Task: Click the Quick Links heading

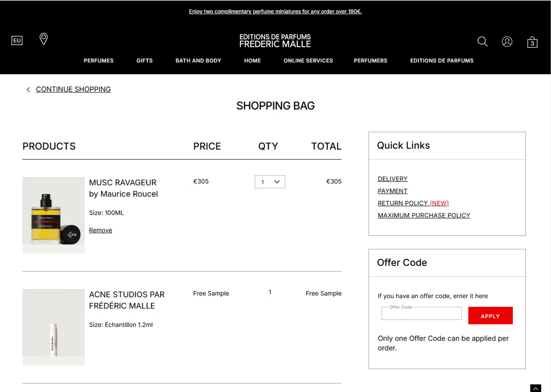Action: point(403,145)
